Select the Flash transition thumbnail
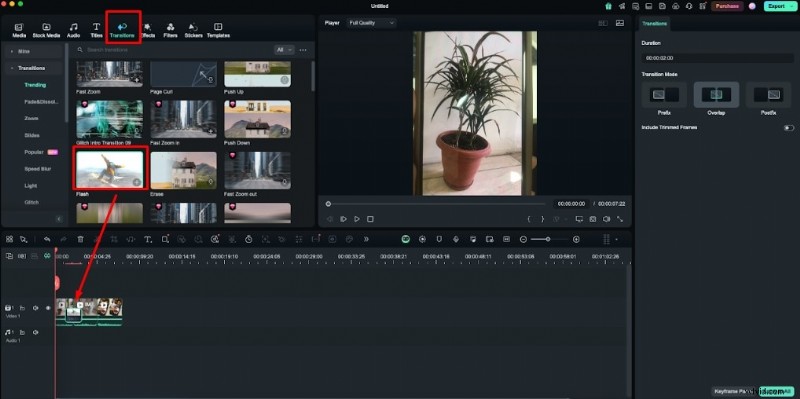800x399 pixels. coord(110,170)
